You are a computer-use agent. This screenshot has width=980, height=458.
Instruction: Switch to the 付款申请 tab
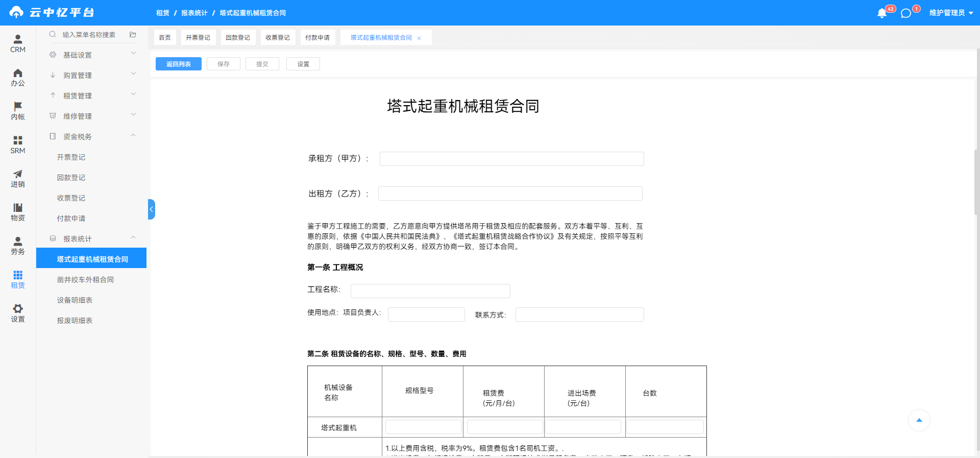317,37
